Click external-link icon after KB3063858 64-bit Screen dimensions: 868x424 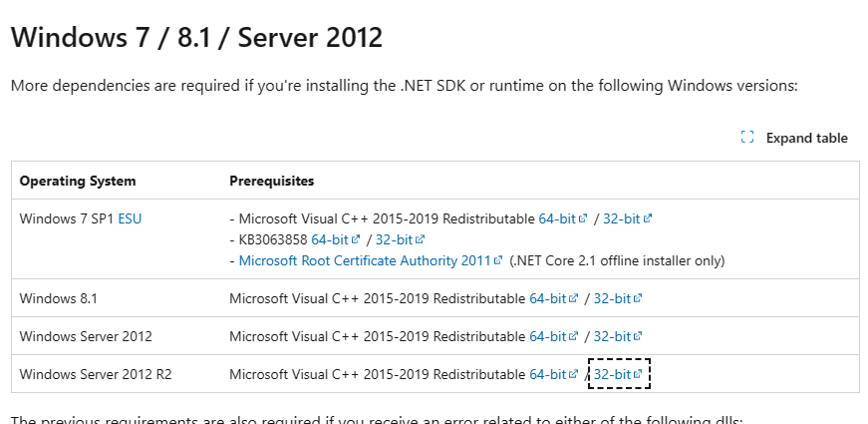click(x=356, y=239)
